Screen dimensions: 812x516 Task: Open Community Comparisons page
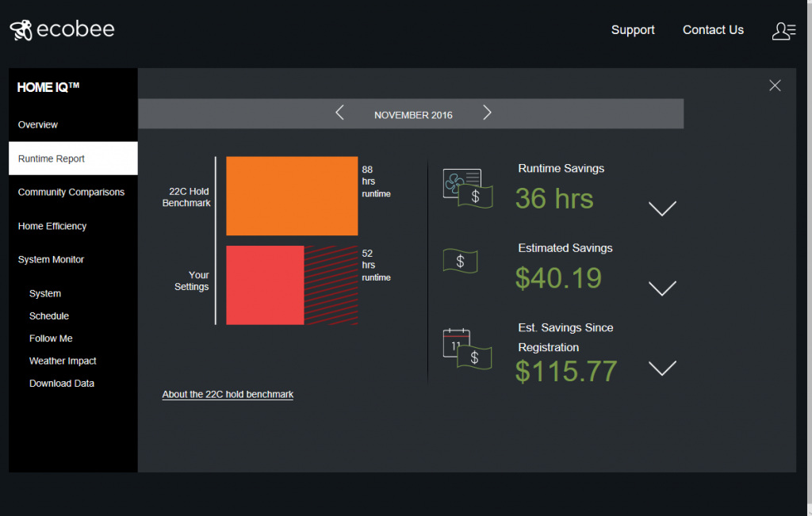71,192
